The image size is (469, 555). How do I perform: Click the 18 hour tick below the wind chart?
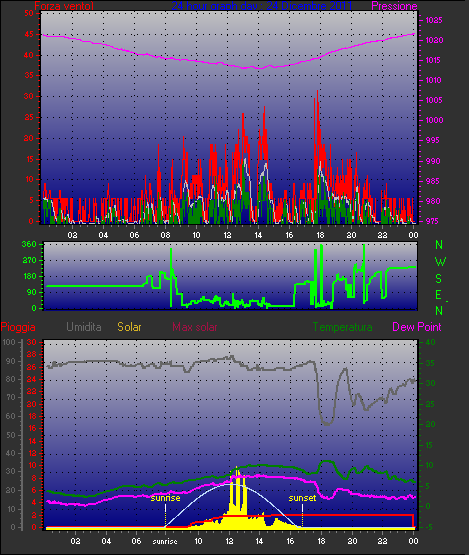320,235
